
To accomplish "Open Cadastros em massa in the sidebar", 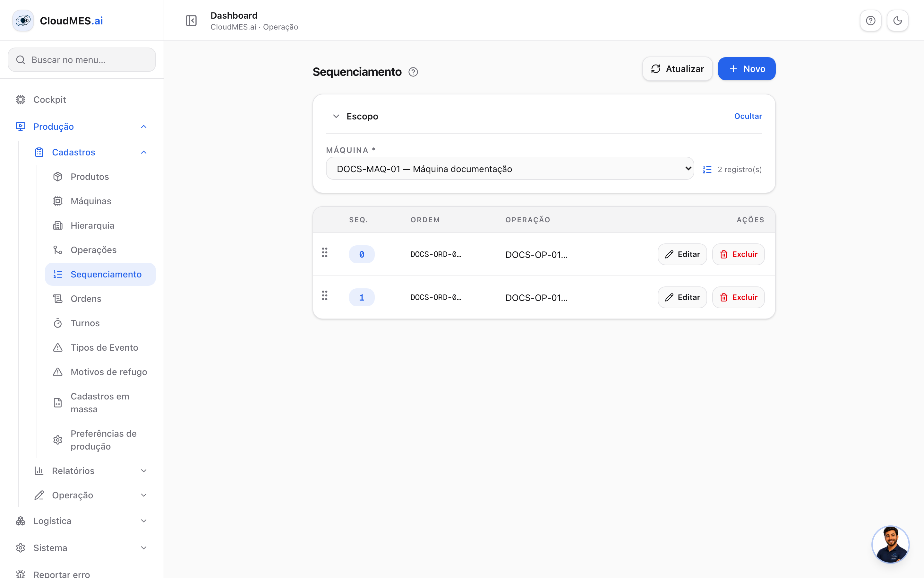I will 100,403.
